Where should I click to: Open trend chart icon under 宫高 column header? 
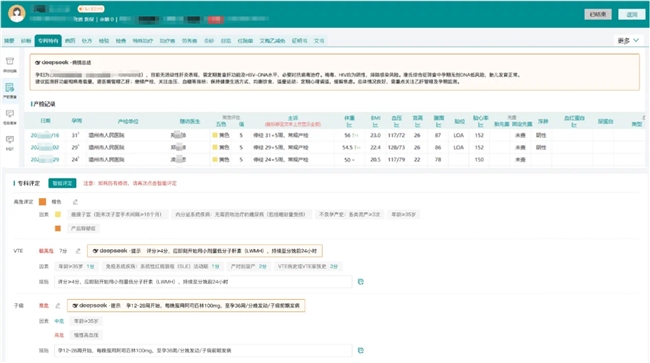click(x=417, y=125)
